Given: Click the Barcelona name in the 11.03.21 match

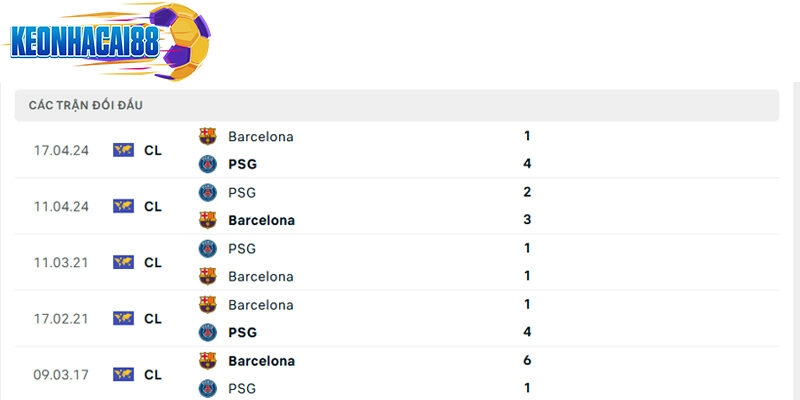Looking at the screenshot, I should pos(260,276).
